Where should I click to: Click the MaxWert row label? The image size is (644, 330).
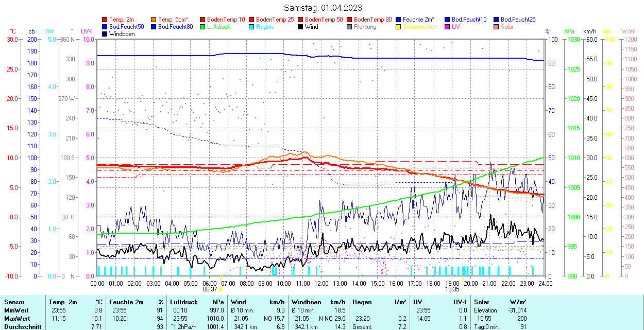[x=16, y=319]
